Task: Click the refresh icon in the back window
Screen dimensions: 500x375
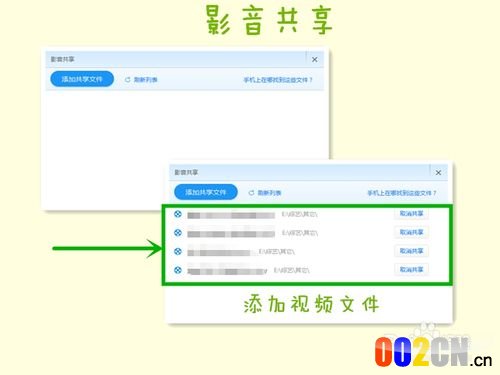Action: coord(127,80)
